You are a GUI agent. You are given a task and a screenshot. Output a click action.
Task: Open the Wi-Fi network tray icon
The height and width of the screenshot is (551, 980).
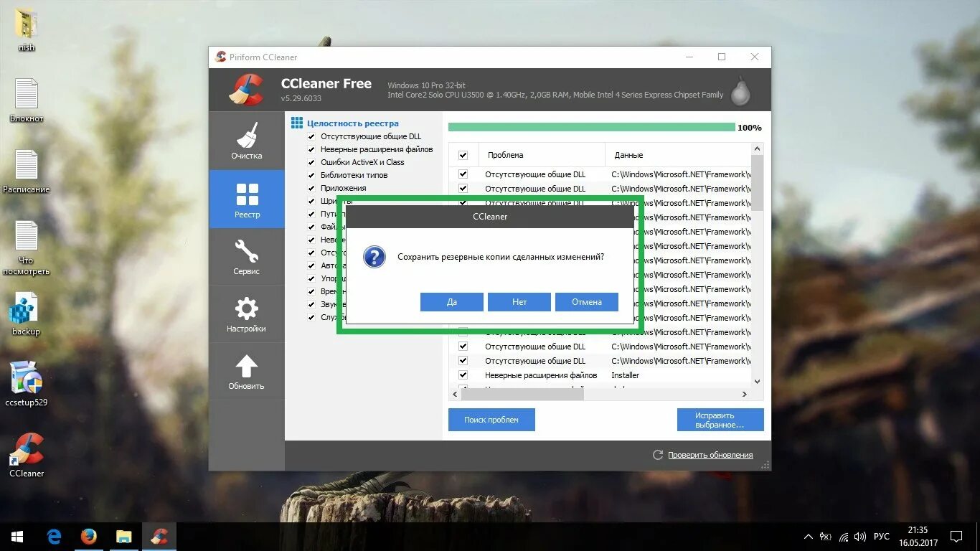[x=844, y=537]
